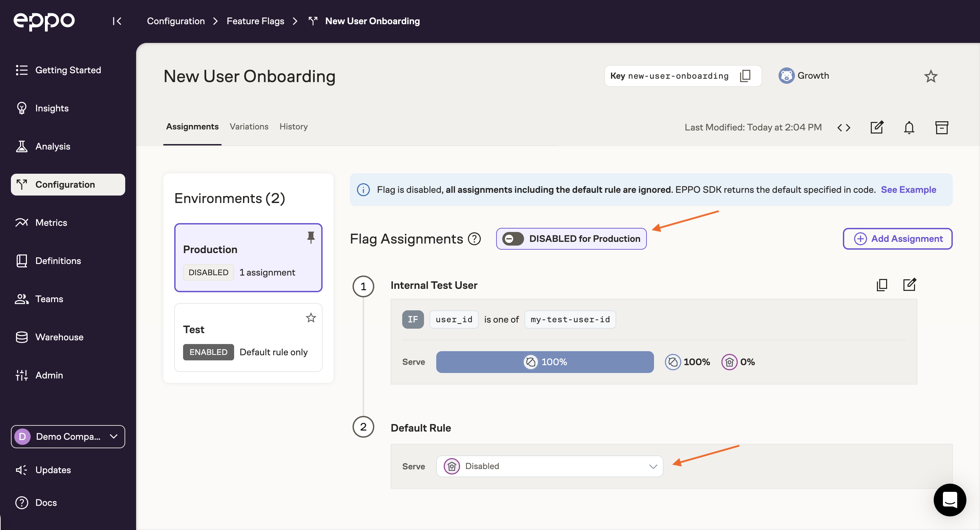Open the edit flag view icon

point(878,127)
